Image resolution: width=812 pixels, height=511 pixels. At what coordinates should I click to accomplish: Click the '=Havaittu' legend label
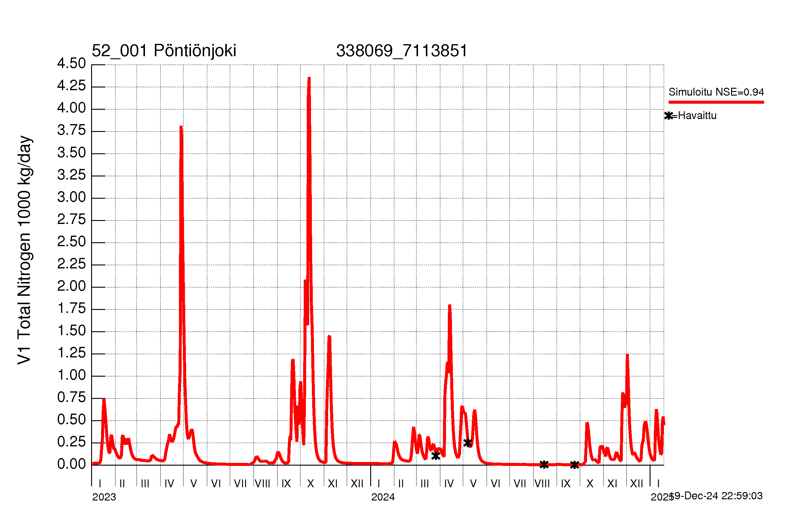[694, 116]
